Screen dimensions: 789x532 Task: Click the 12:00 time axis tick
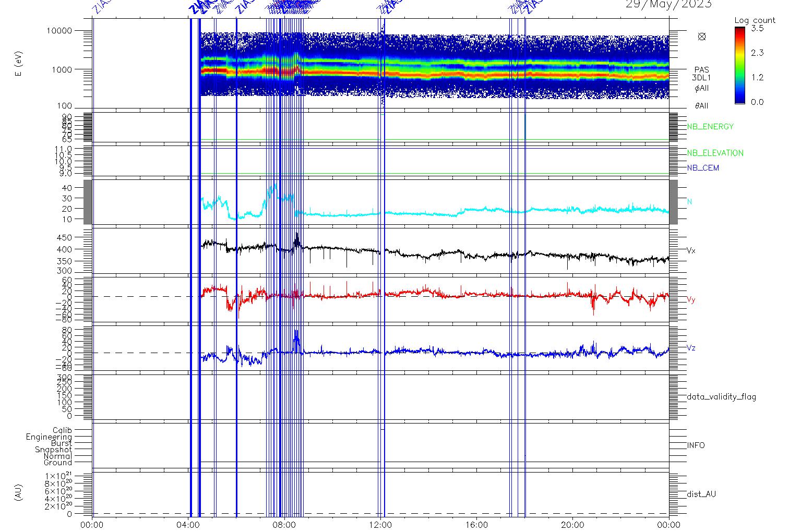tap(380, 525)
